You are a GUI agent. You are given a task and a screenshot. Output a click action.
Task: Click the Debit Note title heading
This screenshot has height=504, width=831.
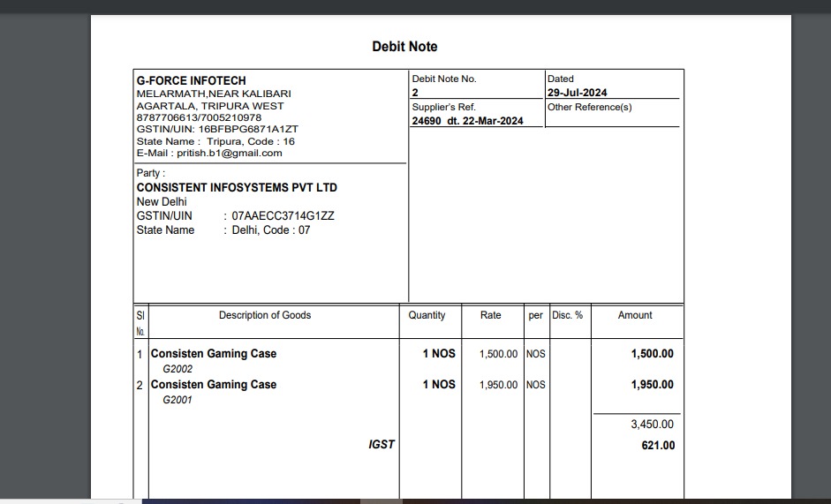click(404, 47)
